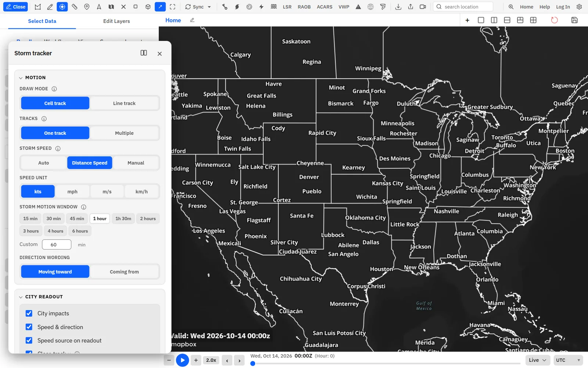Collapse the MOTION section
The height and width of the screenshot is (368, 588).
point(21,78)
